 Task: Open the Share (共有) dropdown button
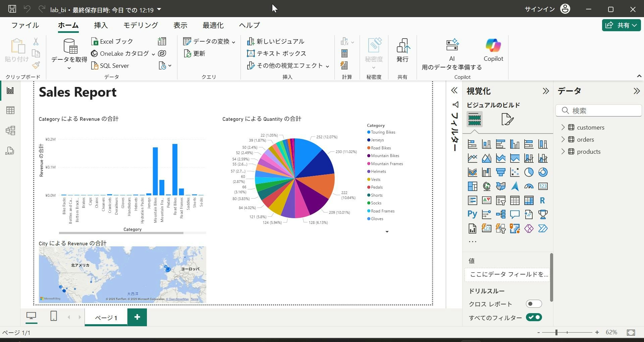click(x=621, y=25)
